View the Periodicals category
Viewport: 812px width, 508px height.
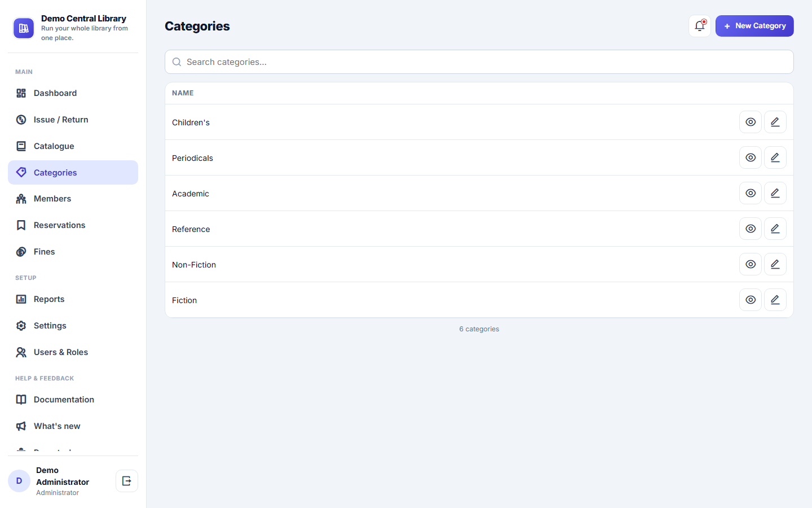[x=751, y=157]
